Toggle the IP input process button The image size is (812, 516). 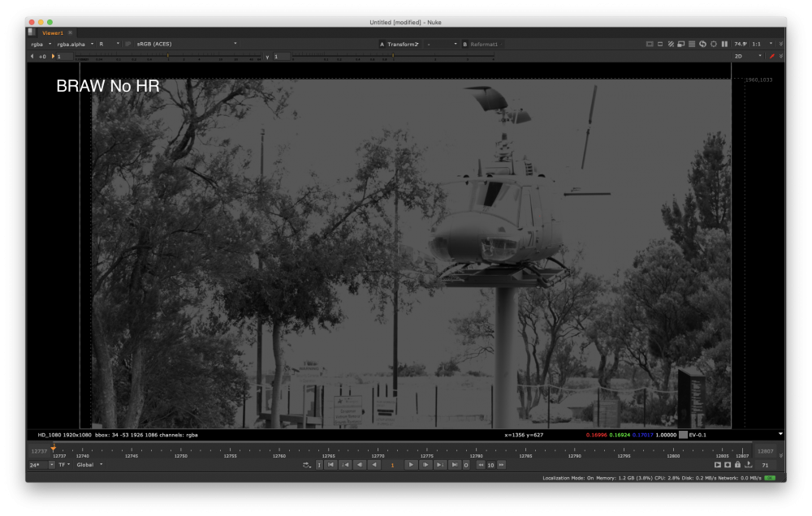click(x=127, y=44)
